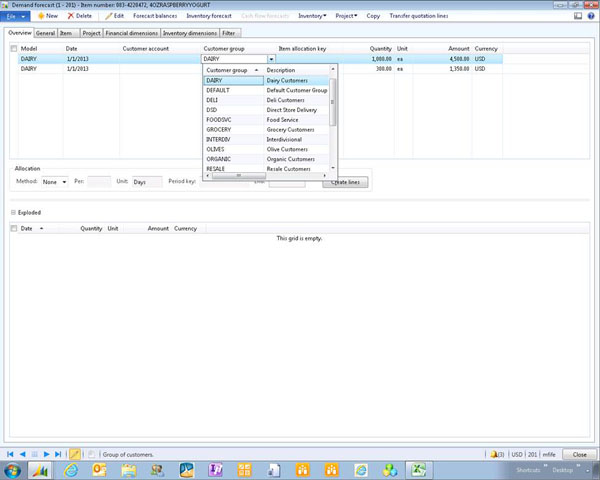This screenshot has width=600, height=480.
Task: Expand the Inventory menu dropdown
Action: (x=312, y=16)
